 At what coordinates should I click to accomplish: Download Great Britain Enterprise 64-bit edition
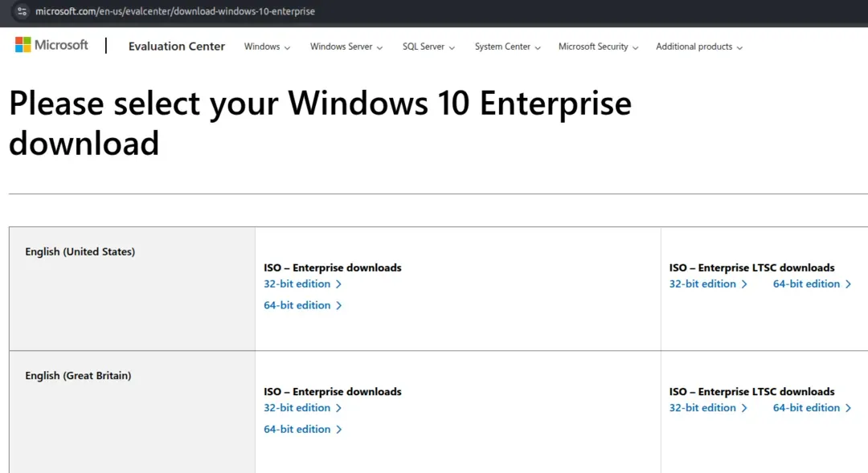click(302, 430)
